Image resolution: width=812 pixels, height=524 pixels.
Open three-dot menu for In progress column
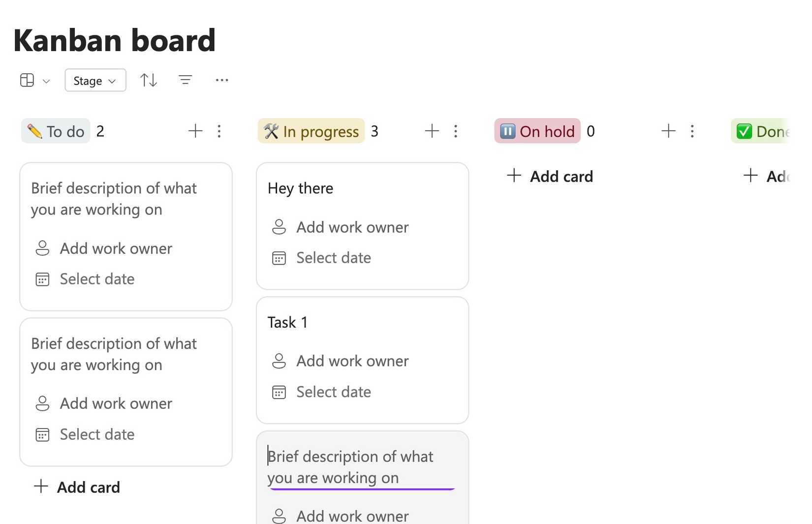tap(456, 131)
